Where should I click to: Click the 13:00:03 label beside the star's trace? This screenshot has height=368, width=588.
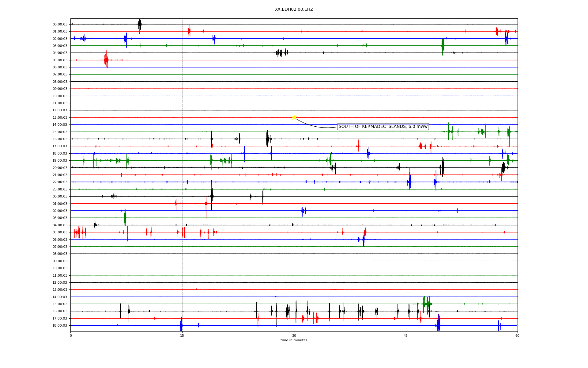click(x=60, y=117)
